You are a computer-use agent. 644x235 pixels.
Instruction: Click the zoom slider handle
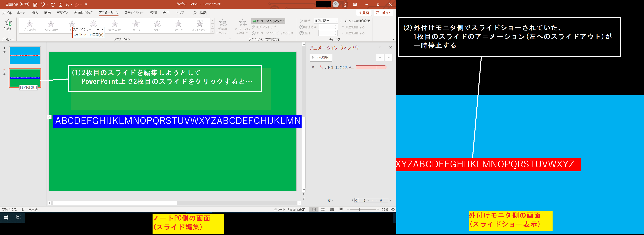click(x=360, y=209)
